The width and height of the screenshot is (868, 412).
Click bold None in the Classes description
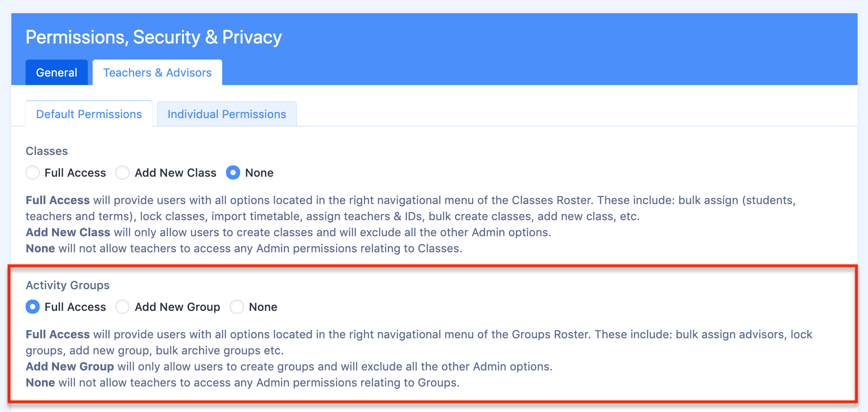click(40, 249)
